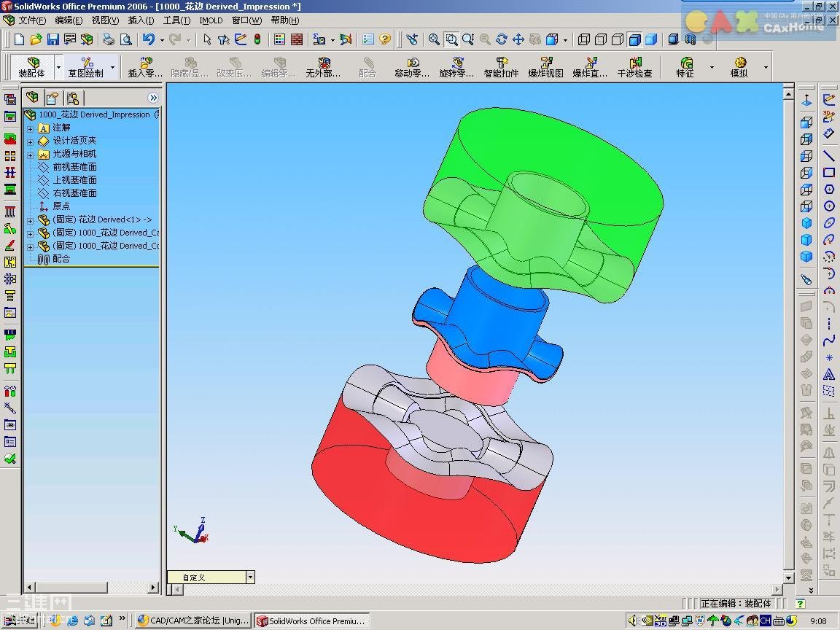Select the Pan view tool
840x630 pixels.
click(x=518, y=39)
